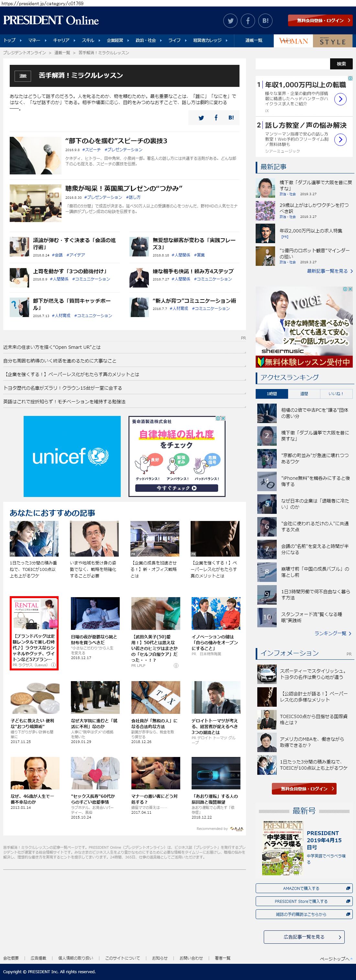Click the B! bookmark share button below description
356x980 pixels.
[231, 118]
